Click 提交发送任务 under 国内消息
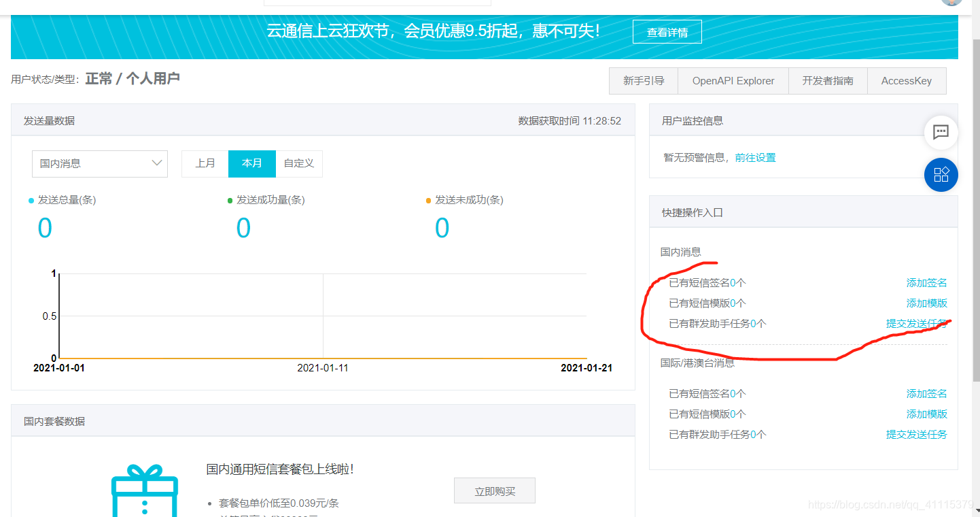The image size is (980, 517). tap(916, 324)
